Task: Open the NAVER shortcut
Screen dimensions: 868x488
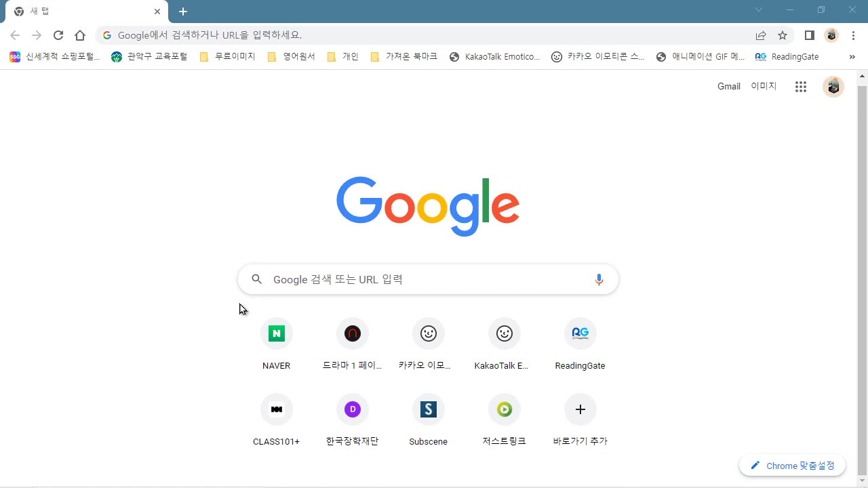Action: [276, 333]
